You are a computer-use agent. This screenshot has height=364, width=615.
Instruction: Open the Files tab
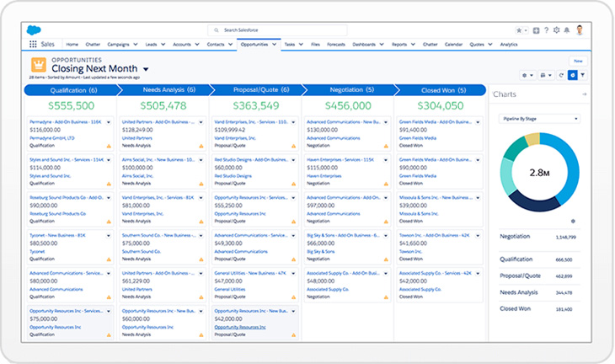315,45
